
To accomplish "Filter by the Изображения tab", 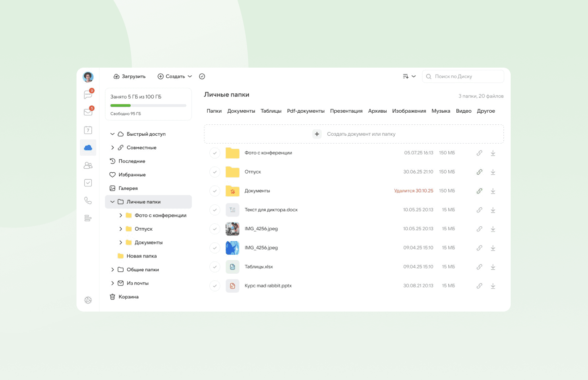I will coord(409,111).
